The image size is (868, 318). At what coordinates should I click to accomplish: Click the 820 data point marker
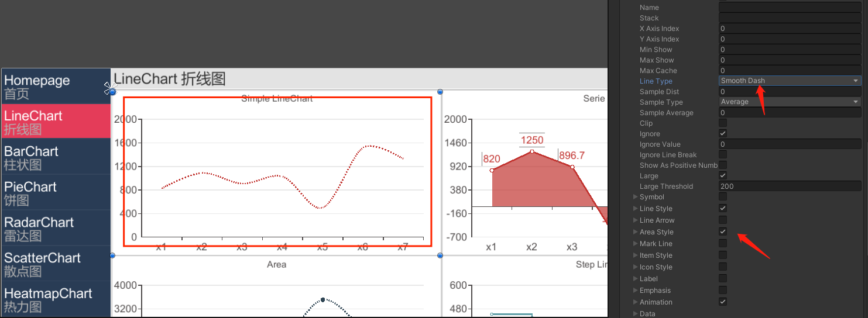492,170
